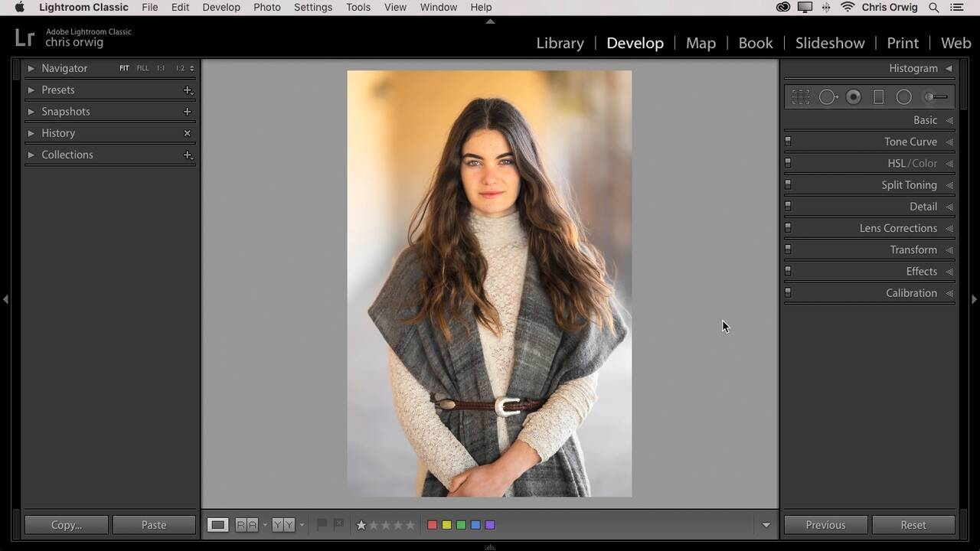This screenshot has width=980, height=551.
Task: Open Notification Center in menu bar
Action: pyautogui.click(x=957, y=8)
